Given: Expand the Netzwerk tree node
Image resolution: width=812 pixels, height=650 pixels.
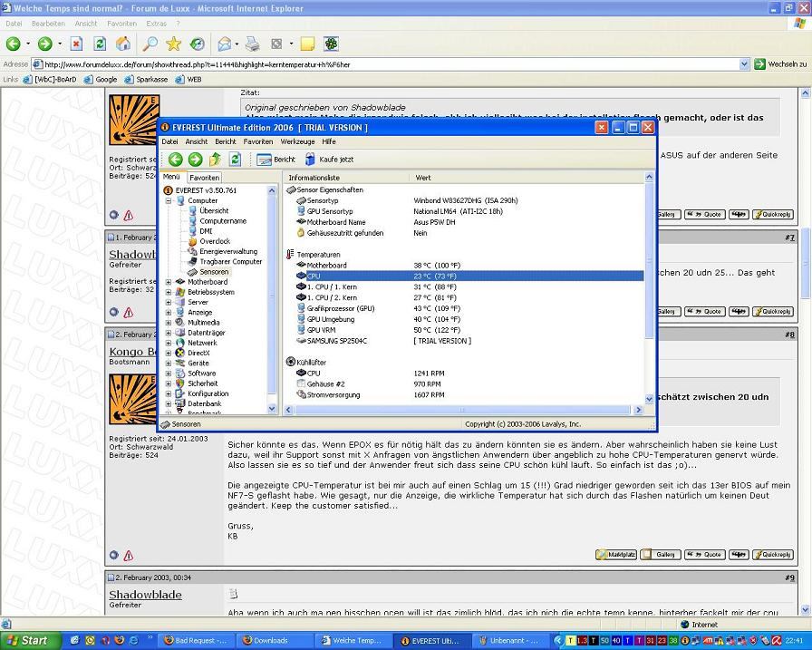Looking at the screenshot, I should pyautogui.click(x=169, y=343).
